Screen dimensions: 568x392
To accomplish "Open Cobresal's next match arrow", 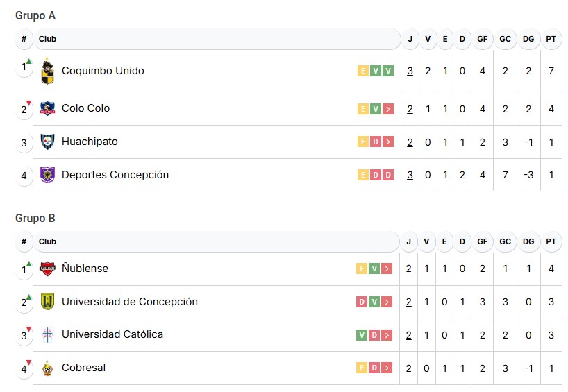I will (388, 368).
